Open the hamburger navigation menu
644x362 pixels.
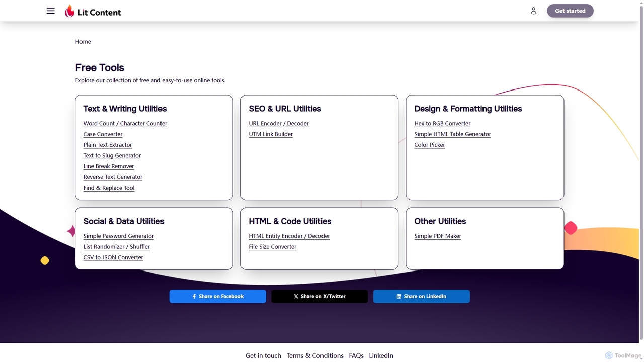(50, 11)
